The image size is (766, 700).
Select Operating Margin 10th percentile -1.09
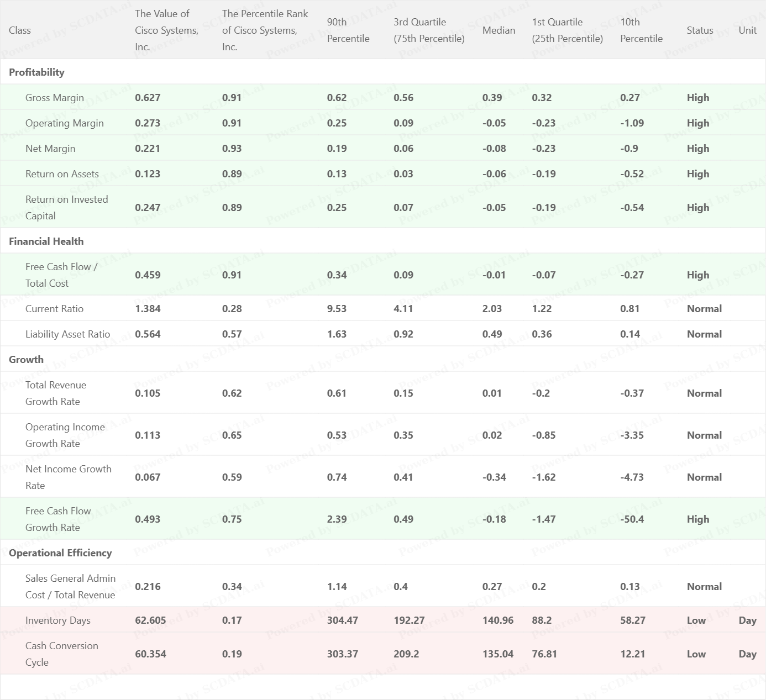pyautogui.click(x=632, y=123)
